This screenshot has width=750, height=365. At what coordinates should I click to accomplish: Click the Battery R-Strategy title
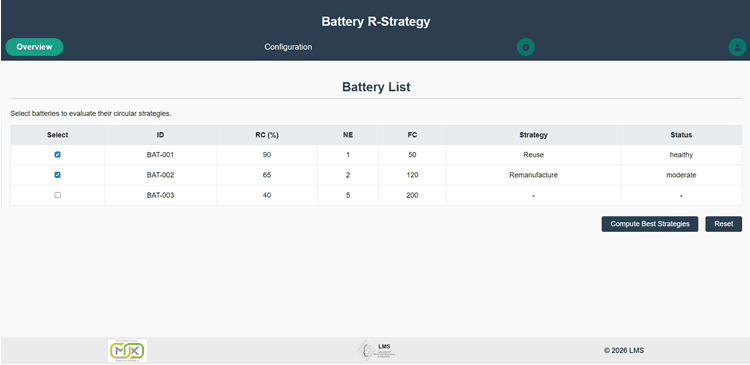[375, 22]
